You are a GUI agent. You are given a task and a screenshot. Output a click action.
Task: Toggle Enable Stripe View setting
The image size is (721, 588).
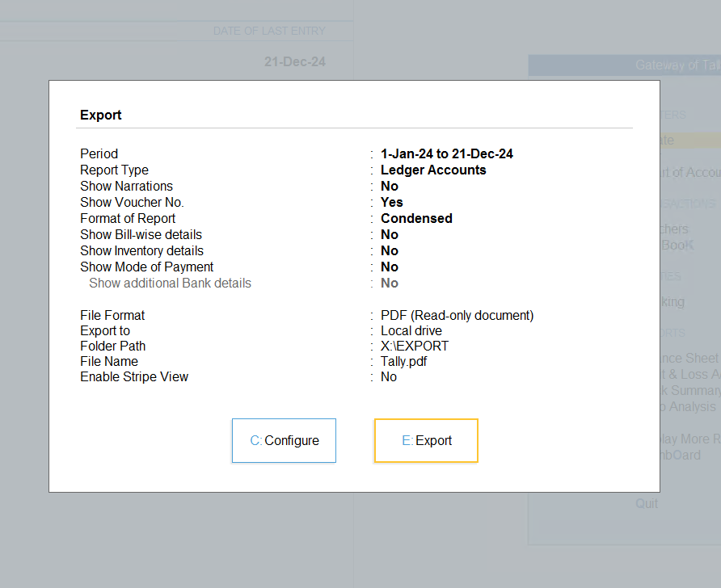389,376
